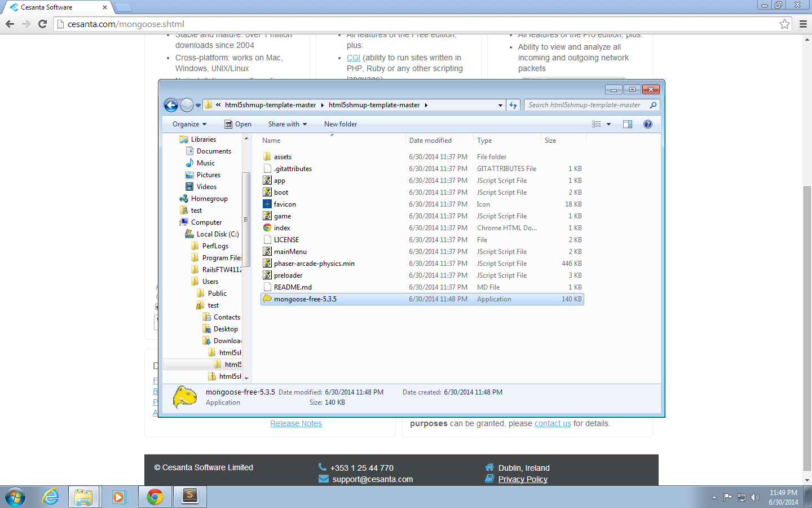
Task: Reload the page in Chrome
Action: [42, 24]
